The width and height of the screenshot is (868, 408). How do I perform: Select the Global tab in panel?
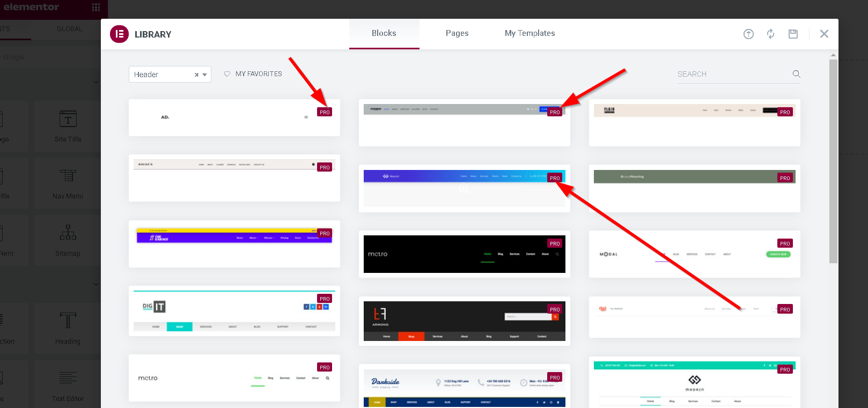click(x=70, y=29)
